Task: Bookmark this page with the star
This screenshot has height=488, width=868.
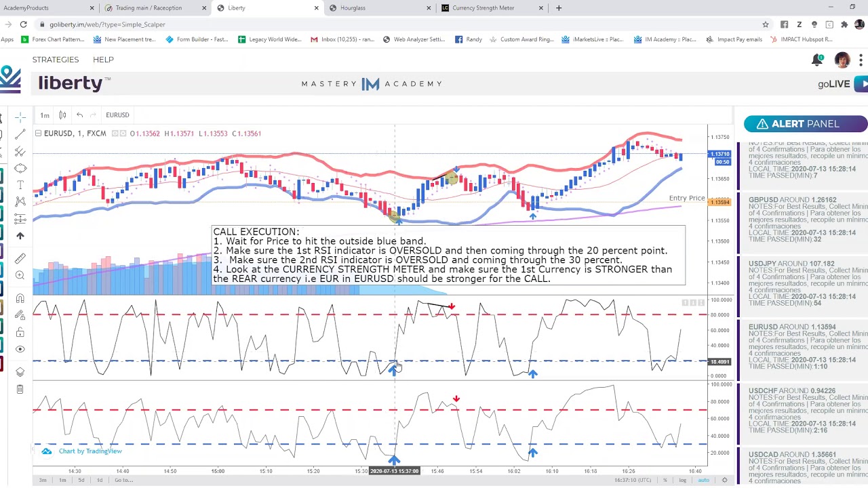Action: [x=765, y=24]
